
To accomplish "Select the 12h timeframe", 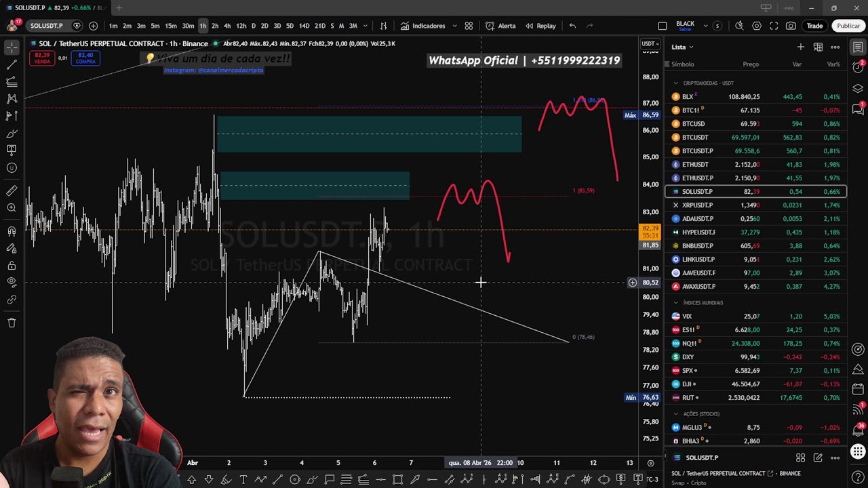I will point(241,26).
